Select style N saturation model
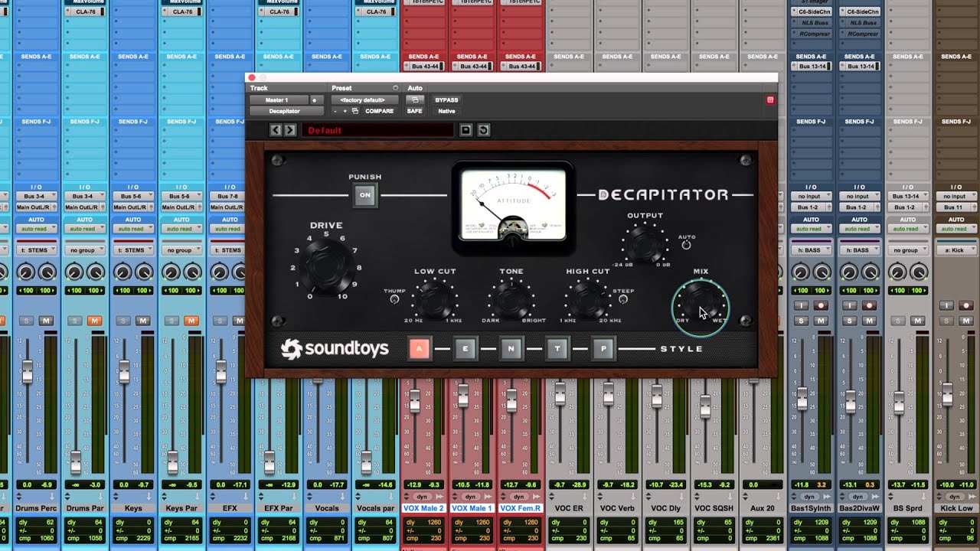 click(x=511, y=349)
